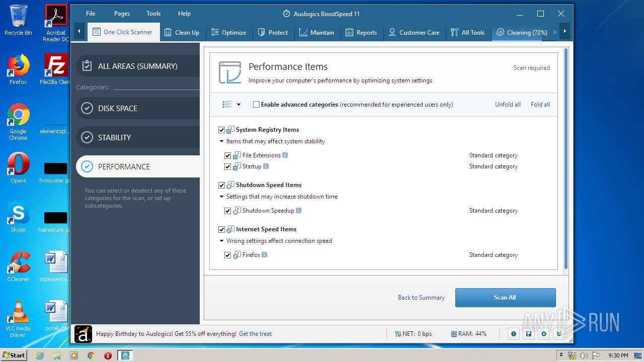
Task: Click the volume icon in system tray
Action: 584,355
